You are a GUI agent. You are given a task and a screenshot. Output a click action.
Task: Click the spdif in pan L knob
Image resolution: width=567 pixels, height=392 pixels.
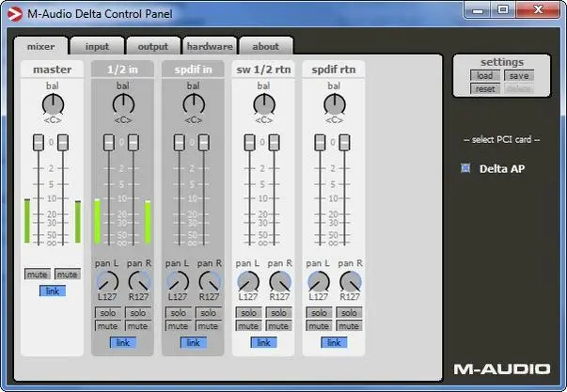pyautogui.click(x=178, y=282)
